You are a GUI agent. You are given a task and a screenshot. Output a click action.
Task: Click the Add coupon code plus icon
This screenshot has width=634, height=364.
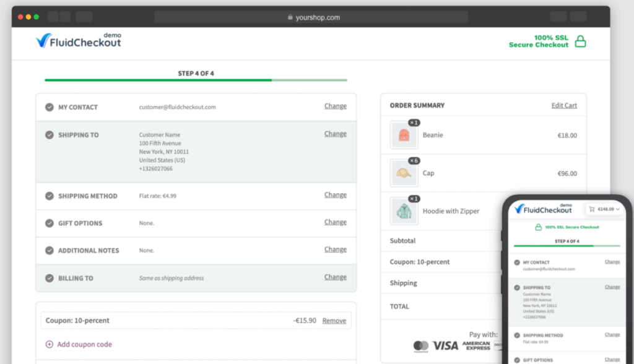point(48,344)
